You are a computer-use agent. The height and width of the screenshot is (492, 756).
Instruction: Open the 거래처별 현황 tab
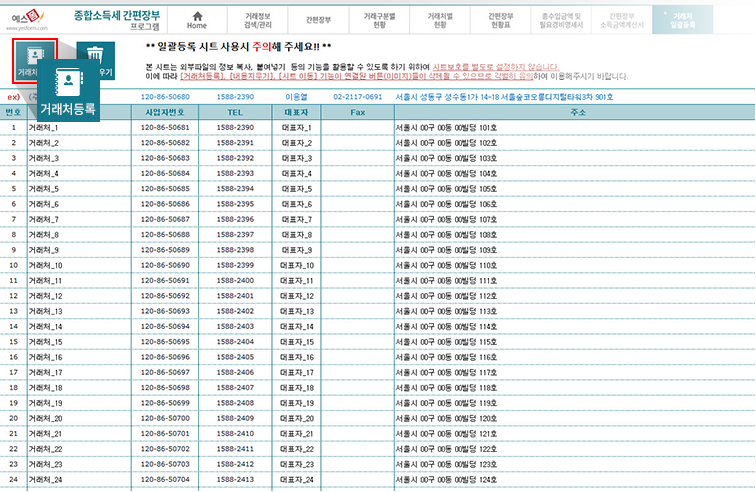[440, 20]
